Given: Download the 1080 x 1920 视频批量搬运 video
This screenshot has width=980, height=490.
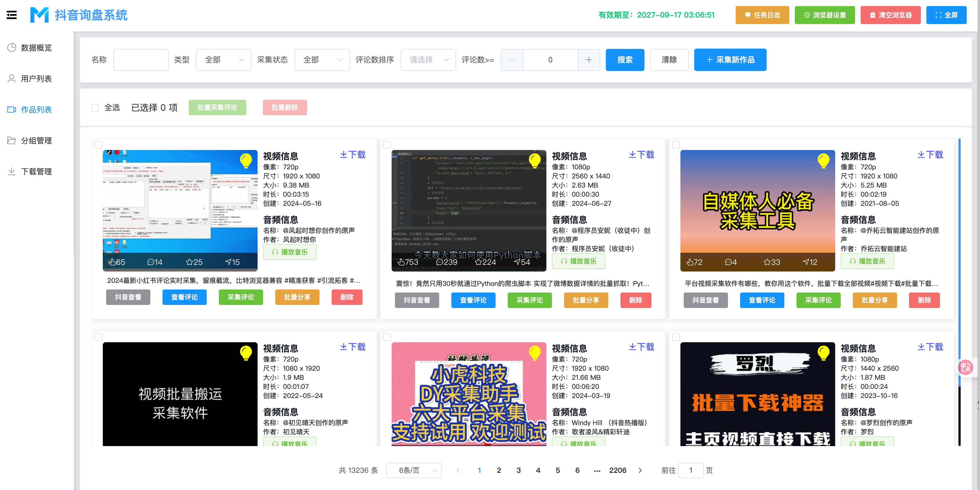Looking at the screenshot, I should point(353,347).
